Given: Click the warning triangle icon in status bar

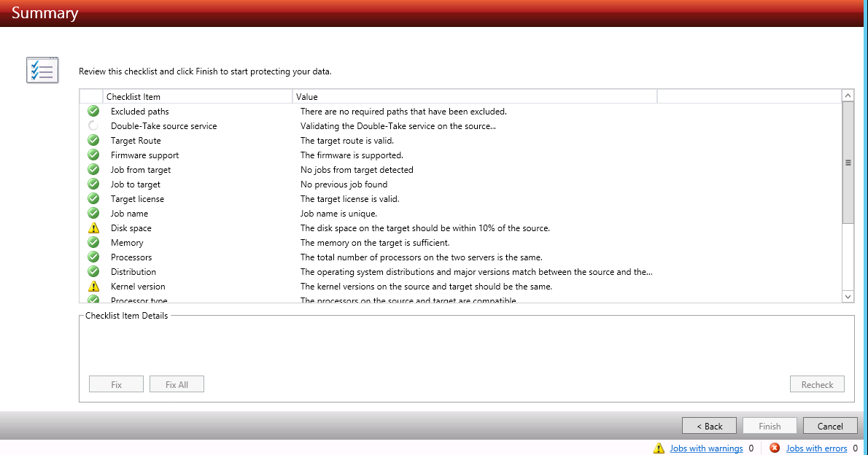Looking at the screenshot, I should click(659, 448).
